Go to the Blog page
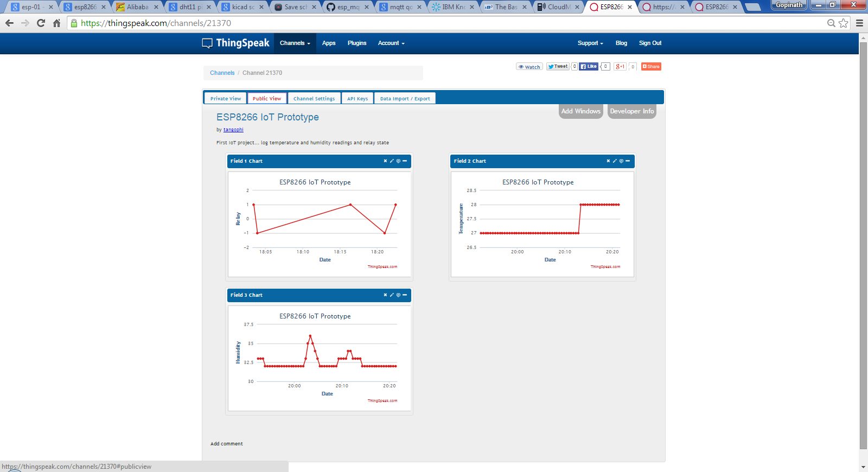The width and height of the screenshot is (868, 472). pyautogui.click(x=621, y=43)
